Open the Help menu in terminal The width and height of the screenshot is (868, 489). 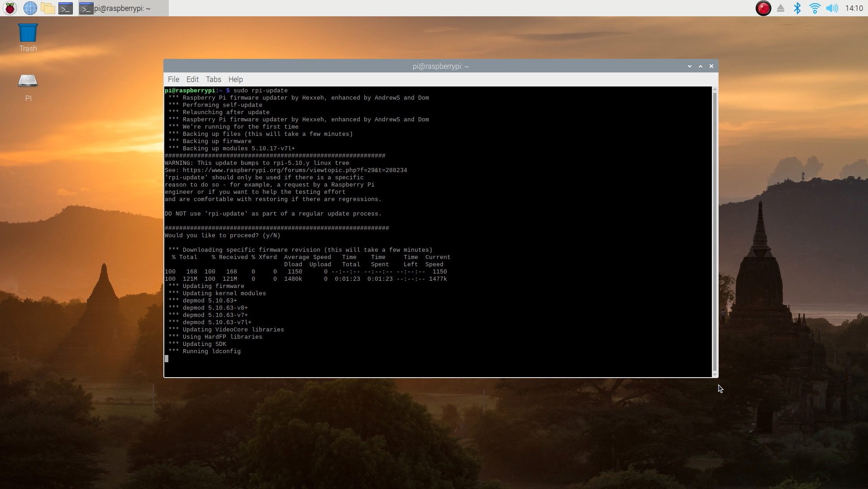pyautogui.click(x=235, y=79)
